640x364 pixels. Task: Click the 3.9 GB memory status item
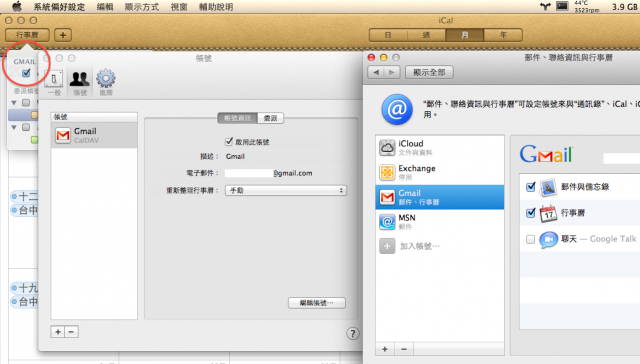[624, 7]
